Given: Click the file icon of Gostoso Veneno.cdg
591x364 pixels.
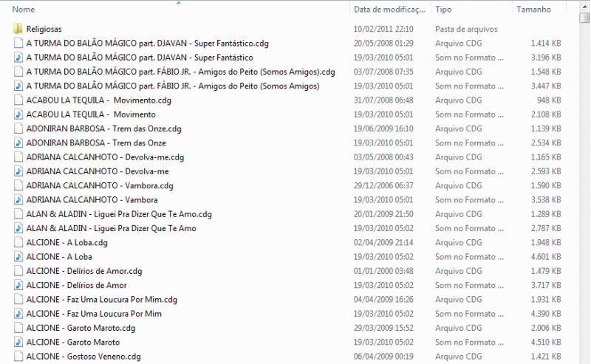Looking at the screenshot, I should (18, 356).
